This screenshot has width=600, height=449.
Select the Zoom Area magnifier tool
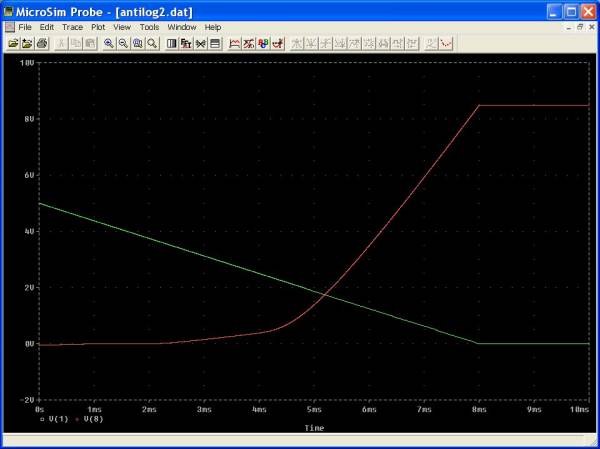(137, 44)
